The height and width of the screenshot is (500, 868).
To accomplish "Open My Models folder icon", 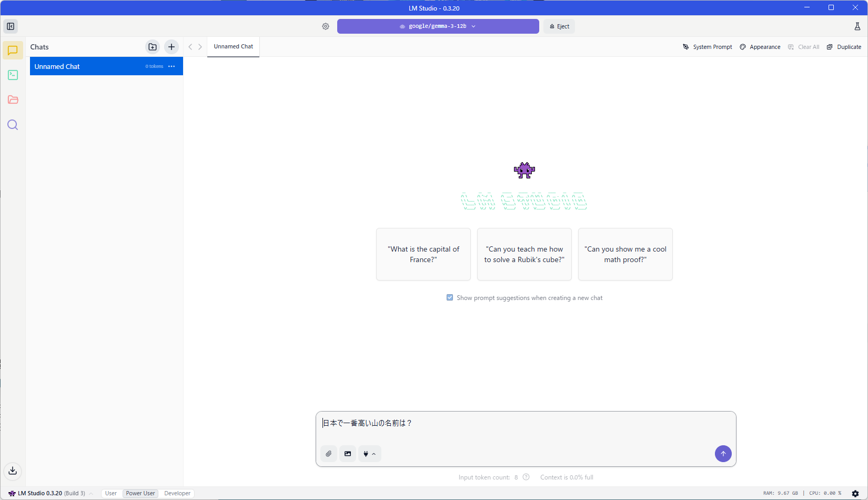I will pyautogui.click(x=13, y=100).
